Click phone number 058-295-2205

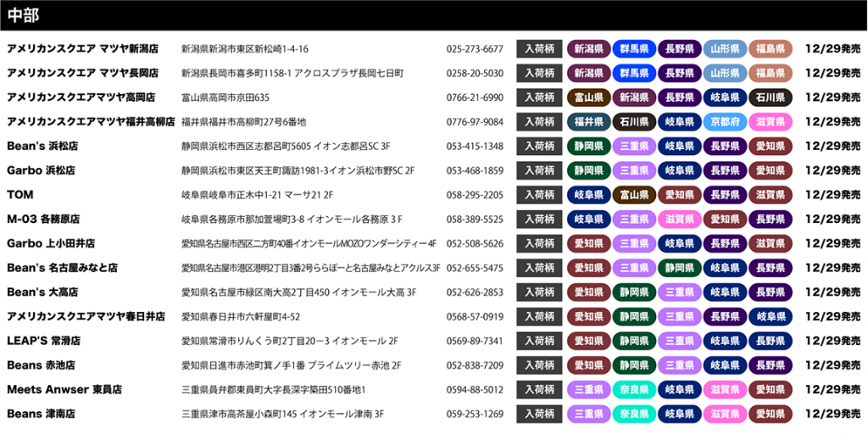pyautogui.click(x=475, y=196)
